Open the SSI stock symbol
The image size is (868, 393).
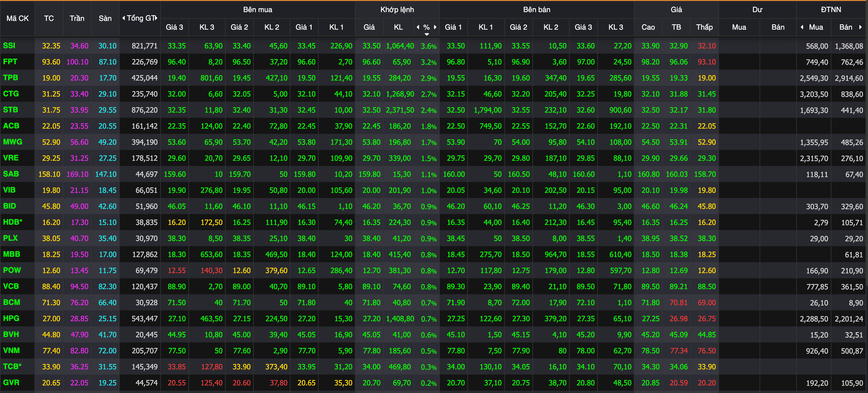pyautogui.click(x=9, y=46)
